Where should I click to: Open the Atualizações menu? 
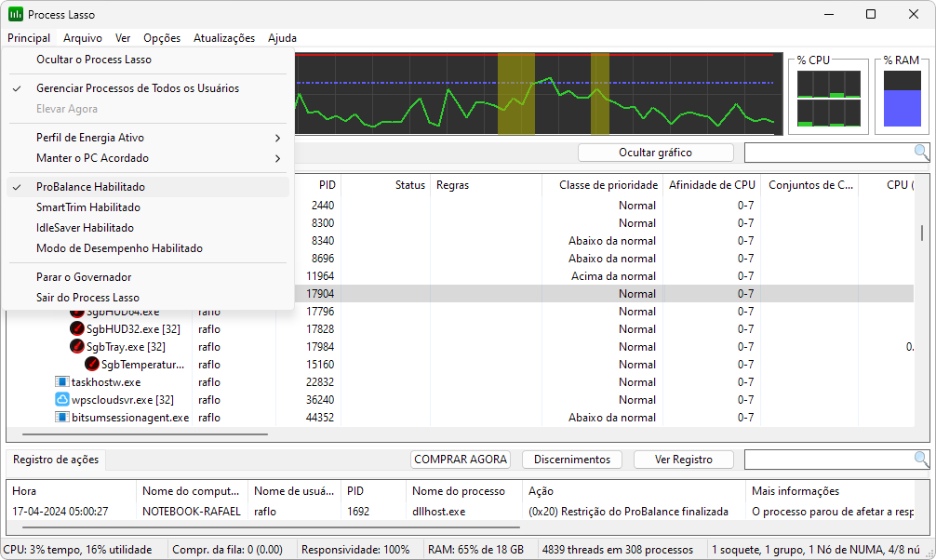tap(224, 37)
